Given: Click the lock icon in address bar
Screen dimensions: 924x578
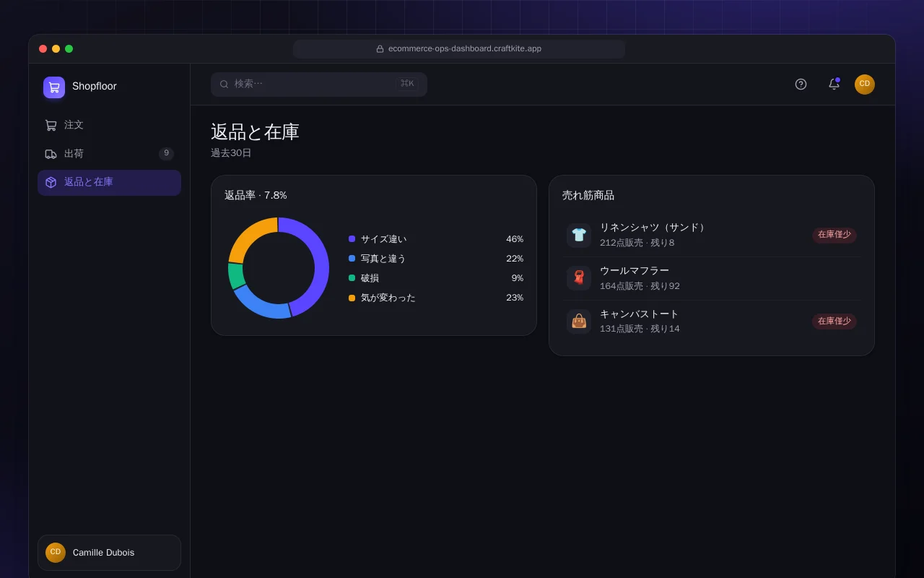Looking at the screenshot, I should click(x=380, y=49).
